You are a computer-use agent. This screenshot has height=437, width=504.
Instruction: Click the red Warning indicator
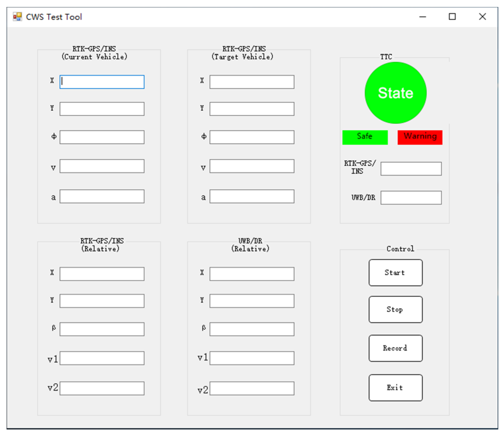(420, 137)
